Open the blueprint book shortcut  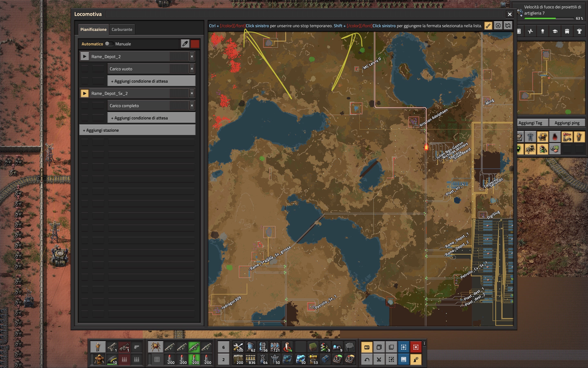pos(404,359)
